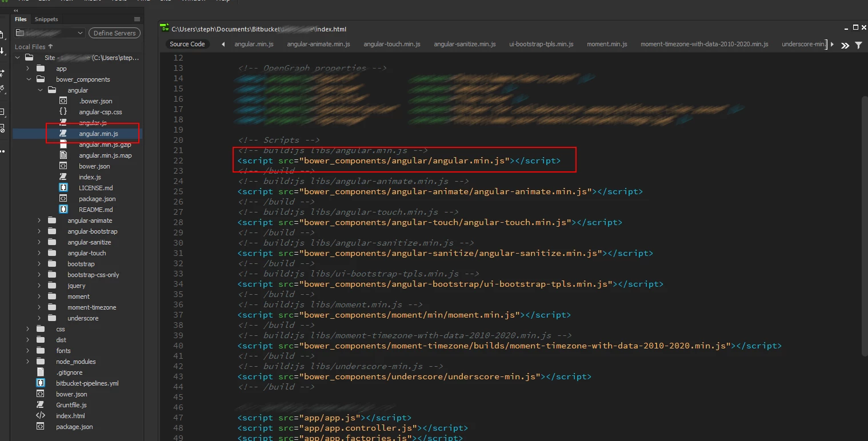
Task: Expand the jquery folder
Action: tap(39, 286)
